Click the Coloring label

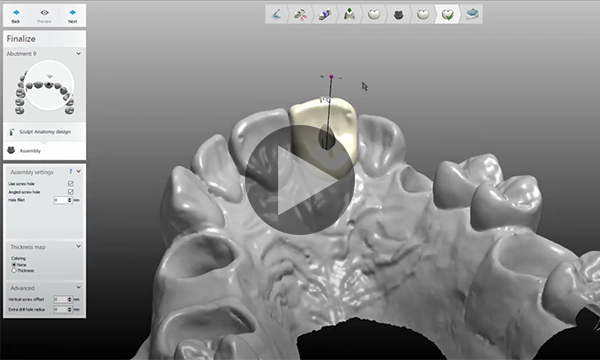coord(18,258)
